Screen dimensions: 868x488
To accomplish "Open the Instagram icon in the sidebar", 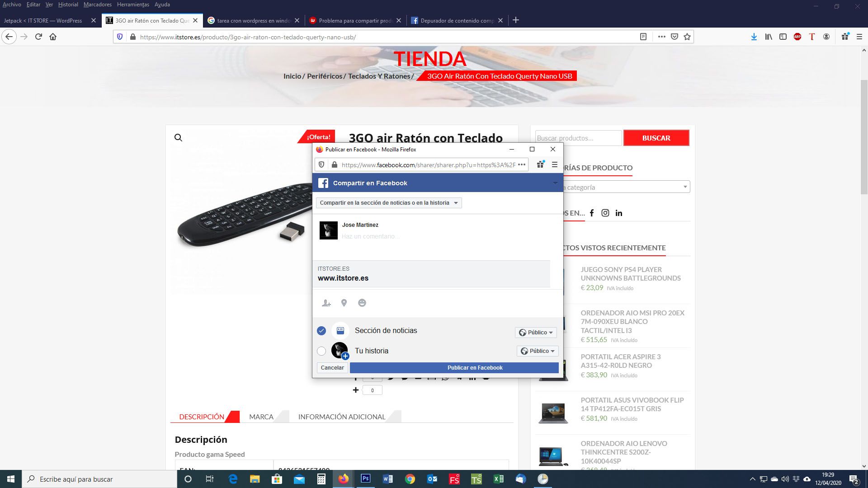I will (605, 213).
